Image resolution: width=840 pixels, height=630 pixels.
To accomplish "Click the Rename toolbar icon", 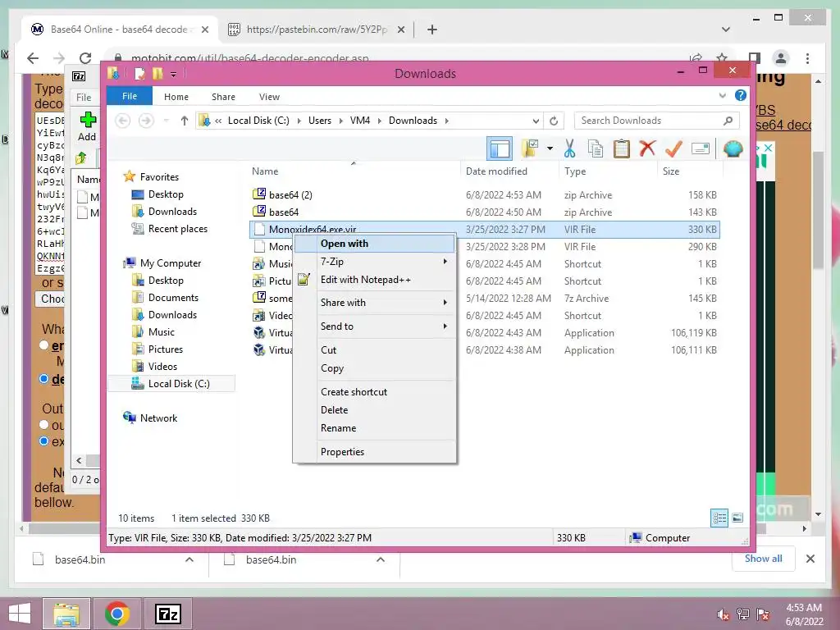I will tap(701, 148).
